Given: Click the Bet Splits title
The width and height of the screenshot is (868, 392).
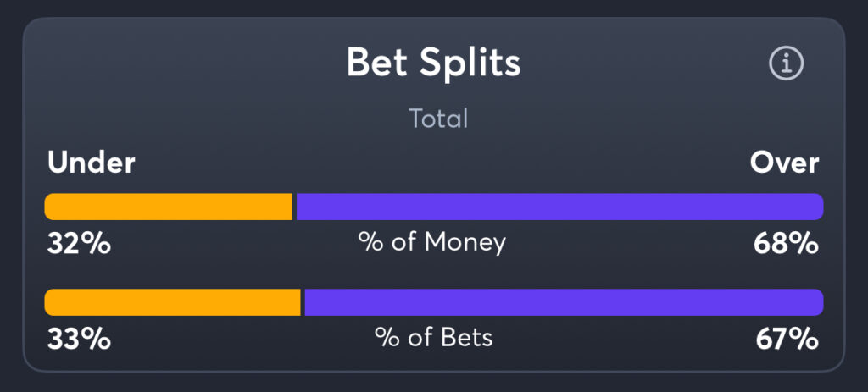Looking at the screenshot, I should pyautogui.click(x=433, y=63).
